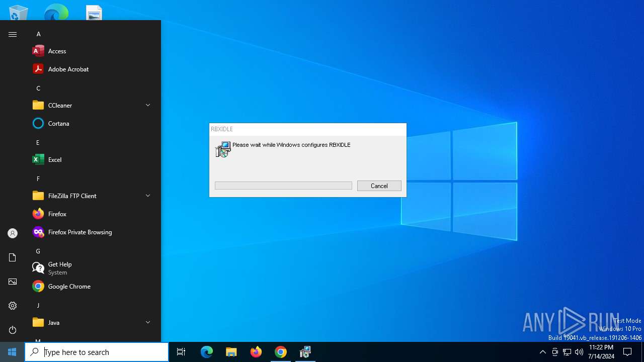644x362 pixels.
Task: Jump to letter F section header
Action: [38, 179]
